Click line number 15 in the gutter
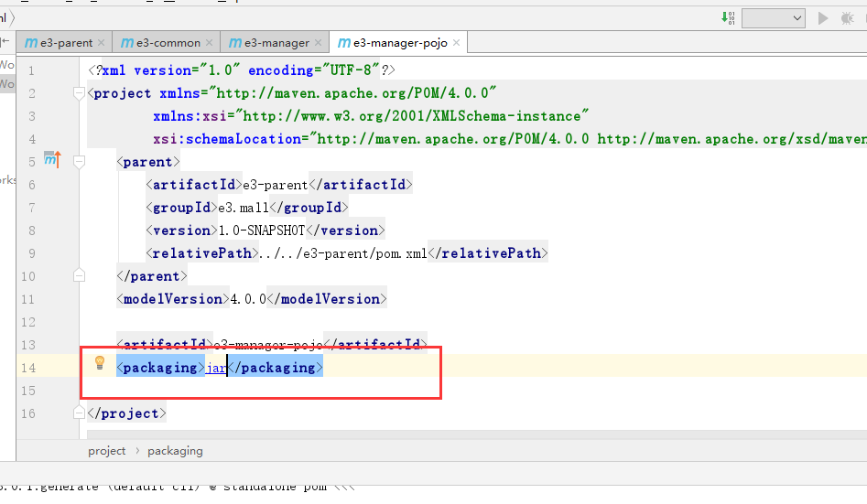The image size is (867, 504). (x=28, y=391)
